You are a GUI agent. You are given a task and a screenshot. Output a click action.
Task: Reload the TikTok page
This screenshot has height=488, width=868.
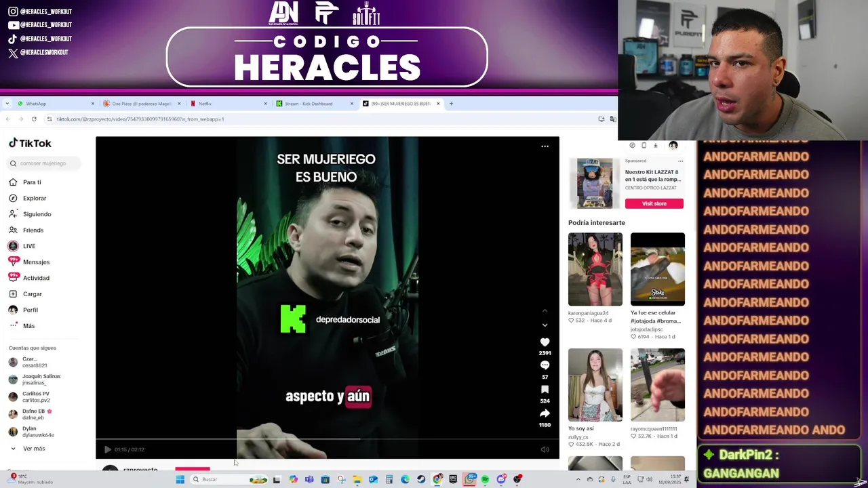click(x=34, y=119)
